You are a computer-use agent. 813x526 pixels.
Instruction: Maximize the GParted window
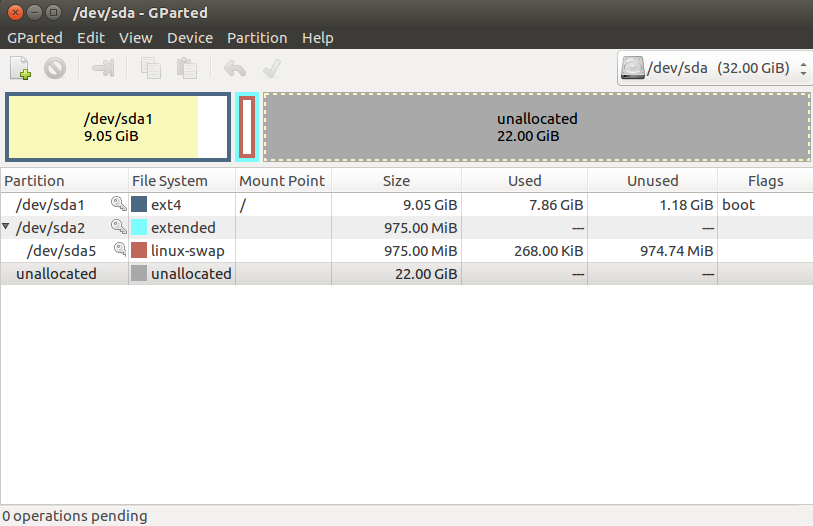pyautogui.click(x=53, y=12)
